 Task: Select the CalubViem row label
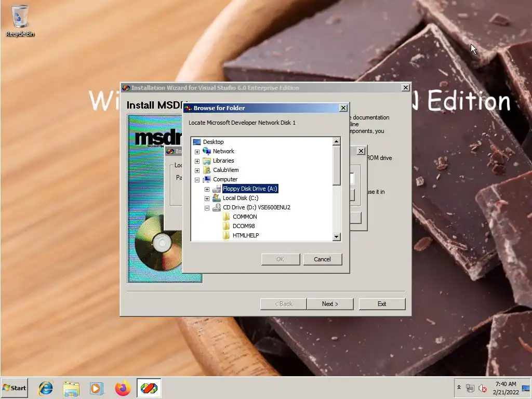coord(226,170)
